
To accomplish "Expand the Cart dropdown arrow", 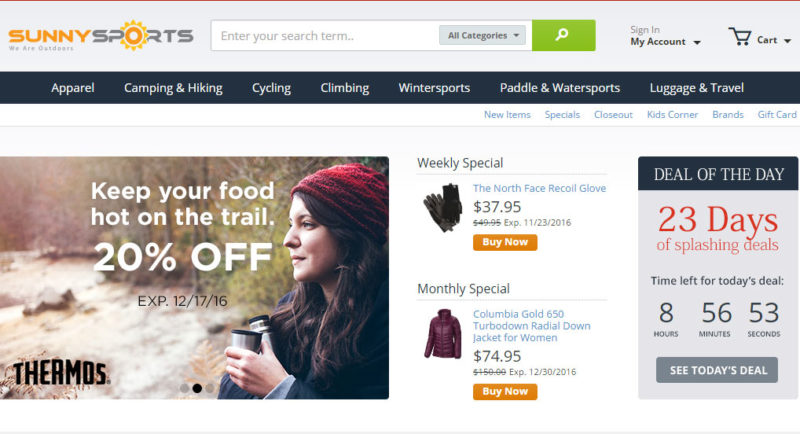I will pos(787,41).
